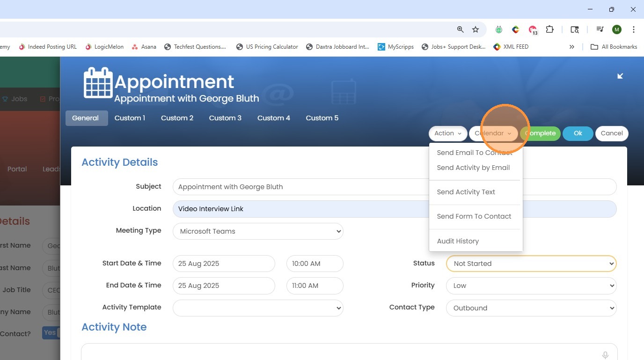Image resolution: width=644 pixels, height=360 pixels.
Task: Switch to the Custom 2 tab
Action: coord(177,118)
